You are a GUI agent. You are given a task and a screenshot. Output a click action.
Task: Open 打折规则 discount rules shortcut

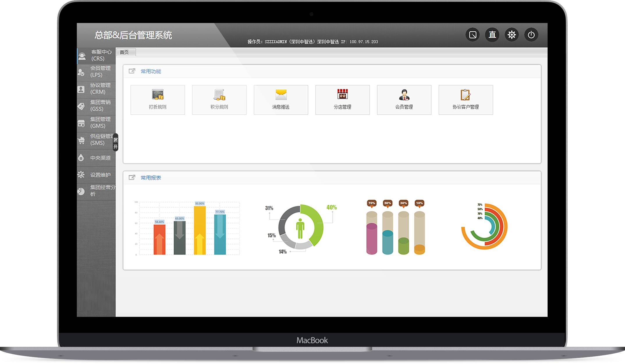tap(157, 100)
